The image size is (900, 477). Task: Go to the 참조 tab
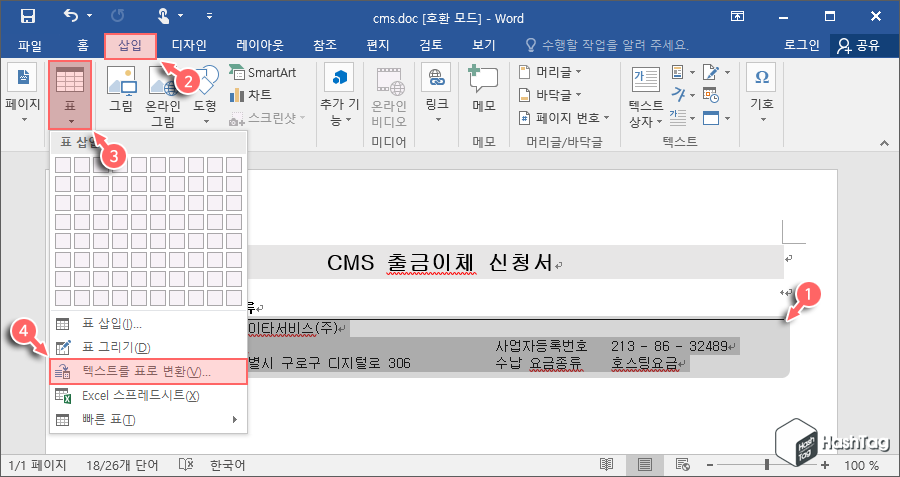coord(325,45)
